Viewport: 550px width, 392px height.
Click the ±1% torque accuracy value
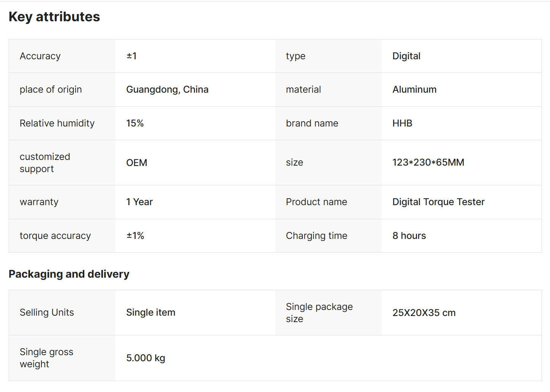(x=135, y=236)
